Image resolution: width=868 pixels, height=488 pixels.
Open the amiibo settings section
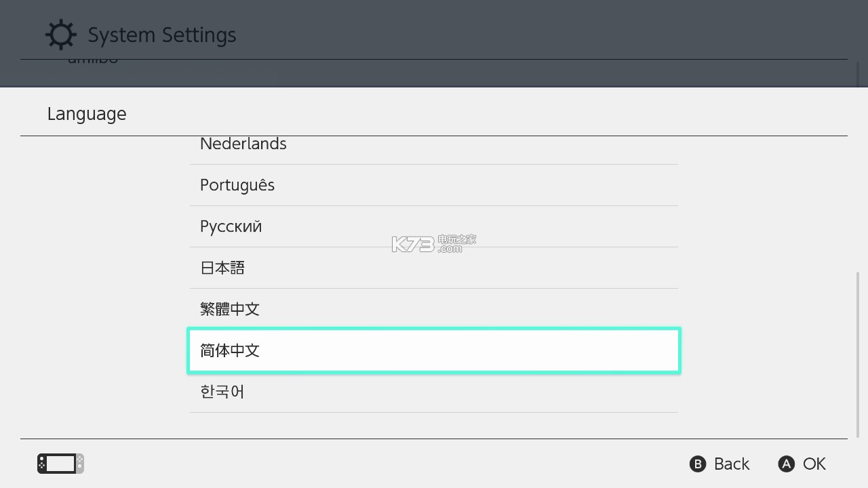tap(93, 58)
